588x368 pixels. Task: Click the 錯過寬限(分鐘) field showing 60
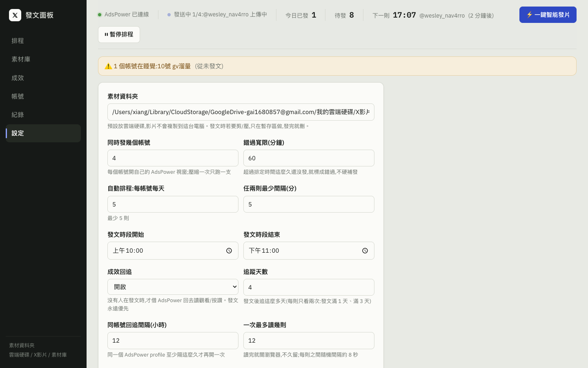point(309,158)
